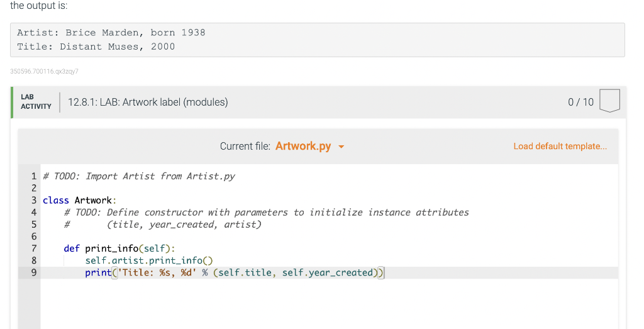Click the 'self.artist.print_info()' line
Screen dimensions: 644x329
149,260
